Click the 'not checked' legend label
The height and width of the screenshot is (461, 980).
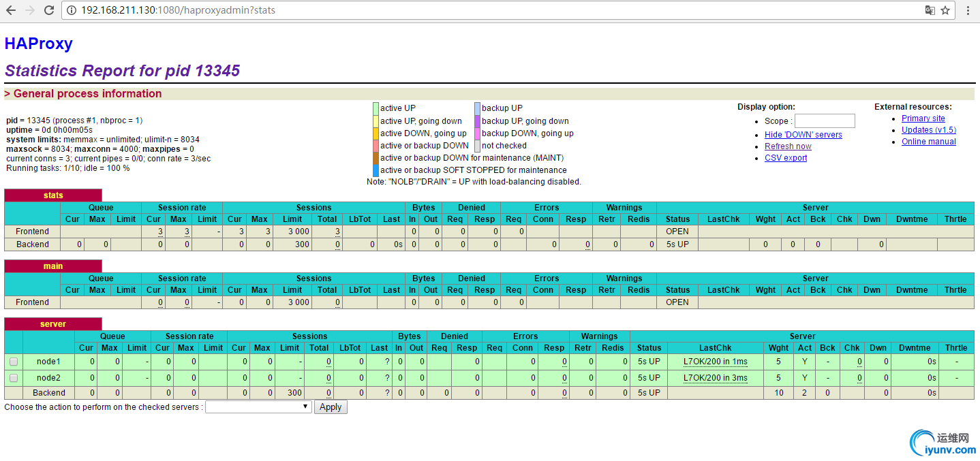pyautogui.click(x=504, y=146)
